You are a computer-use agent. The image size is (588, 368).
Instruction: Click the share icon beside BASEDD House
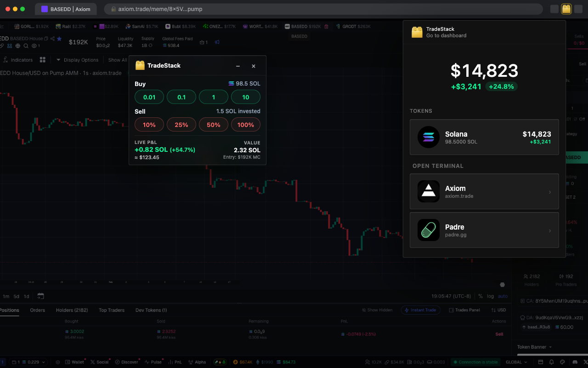tap(52, 39)
